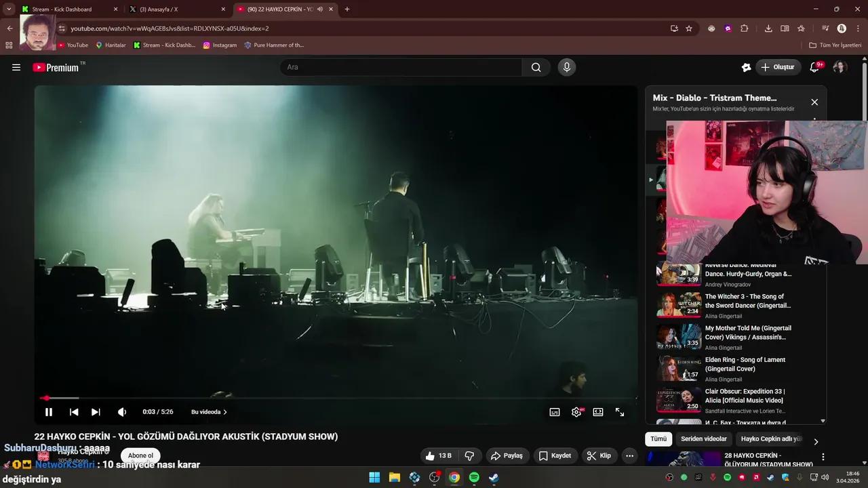
Task: Click the Kaydet save button
Action: click(555, 455)
